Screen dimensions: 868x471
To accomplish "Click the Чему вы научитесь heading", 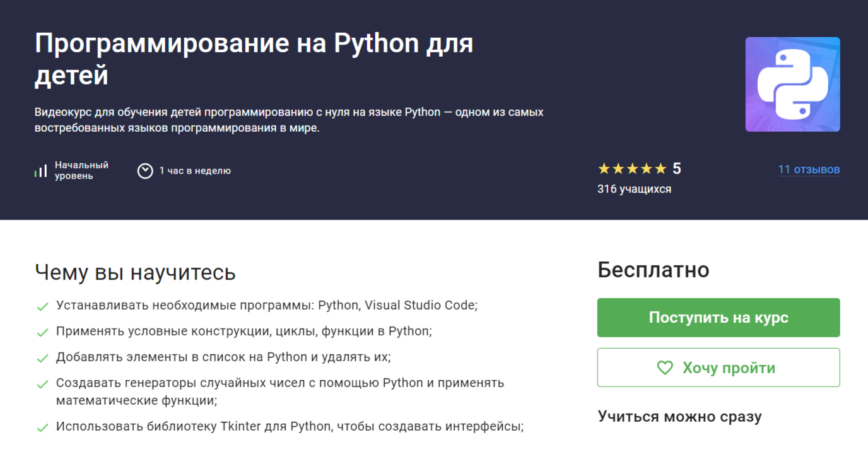I will point(135,272).
